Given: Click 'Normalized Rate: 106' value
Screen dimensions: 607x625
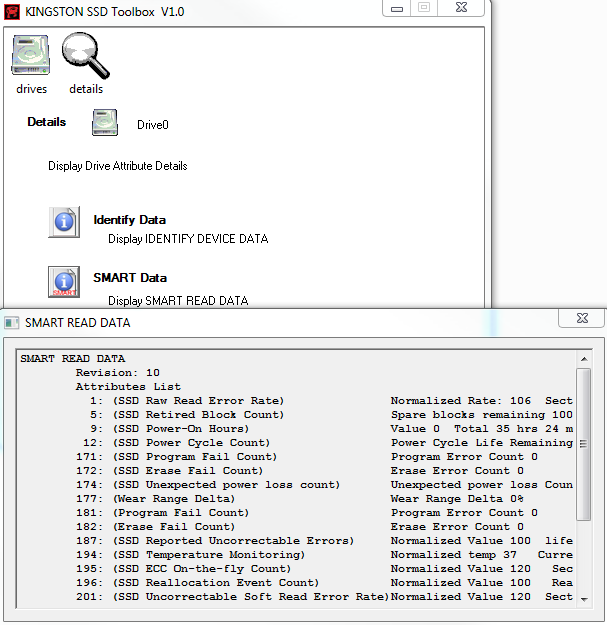Looking at the screenshot, I should click(461, 401).
